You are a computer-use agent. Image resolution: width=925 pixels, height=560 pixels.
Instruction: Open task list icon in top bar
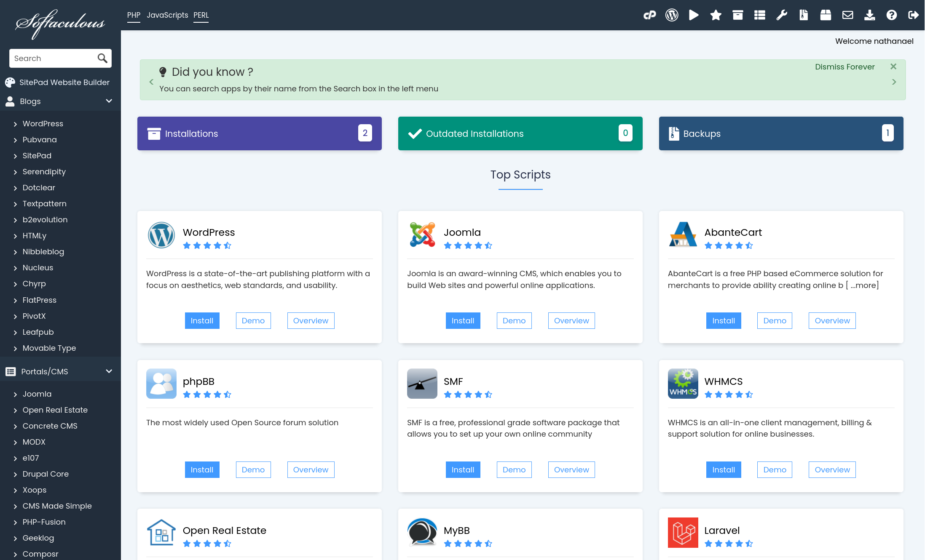pos(760,15)
